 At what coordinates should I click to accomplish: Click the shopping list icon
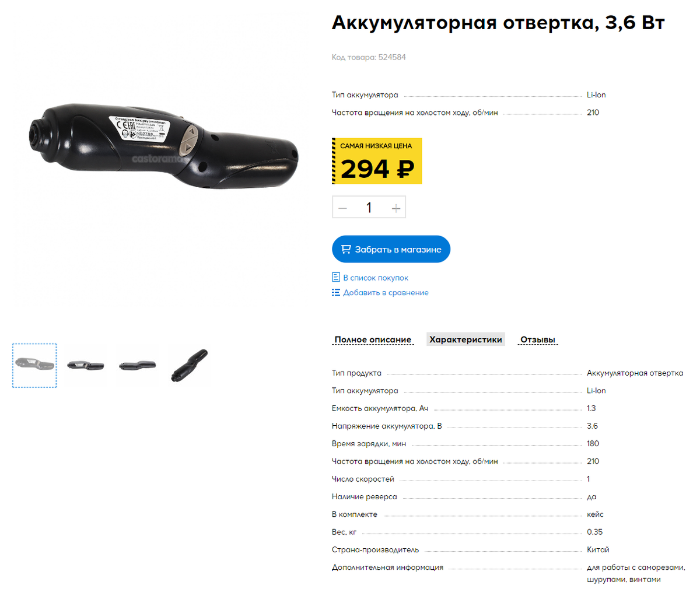336,278
